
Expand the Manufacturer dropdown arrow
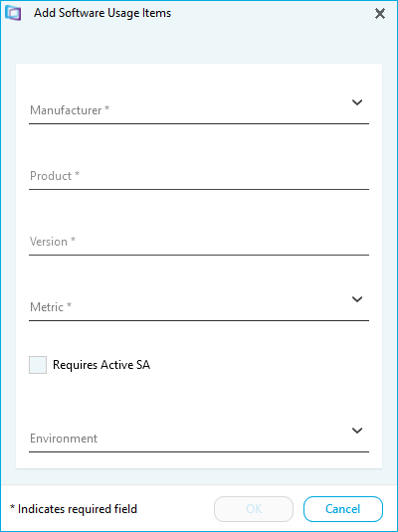click(x=357, y=102)
